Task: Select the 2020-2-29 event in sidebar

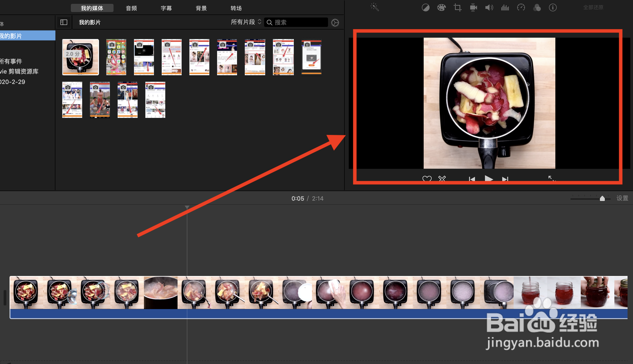Action: (12, 82)
